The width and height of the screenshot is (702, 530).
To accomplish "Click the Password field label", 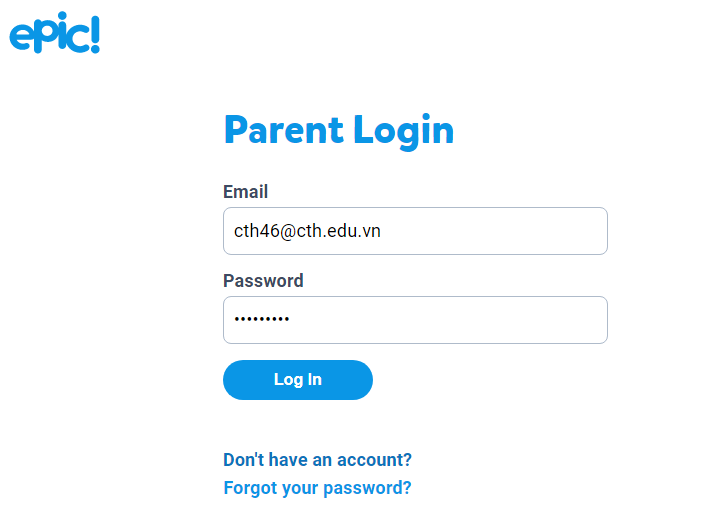I will coord(263,281).
